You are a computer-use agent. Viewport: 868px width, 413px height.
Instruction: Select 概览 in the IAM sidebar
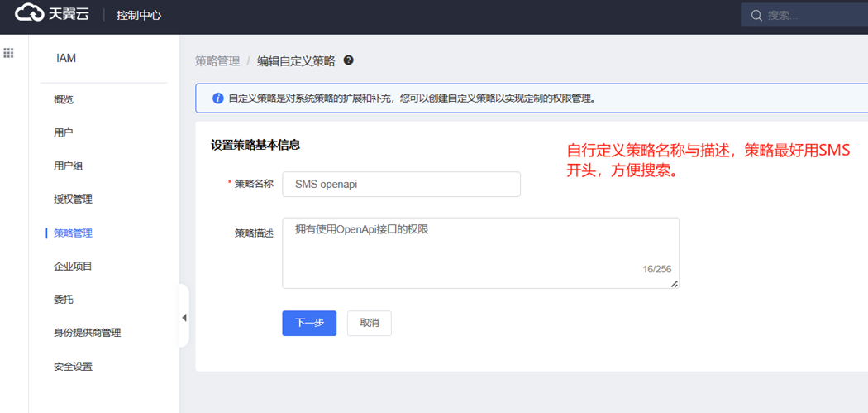(x=64, y=99)
